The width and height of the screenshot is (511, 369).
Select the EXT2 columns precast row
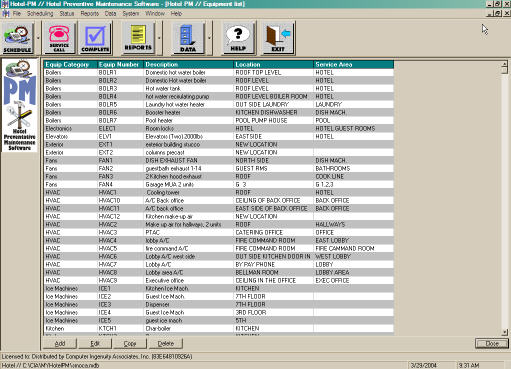pos(219,152)
